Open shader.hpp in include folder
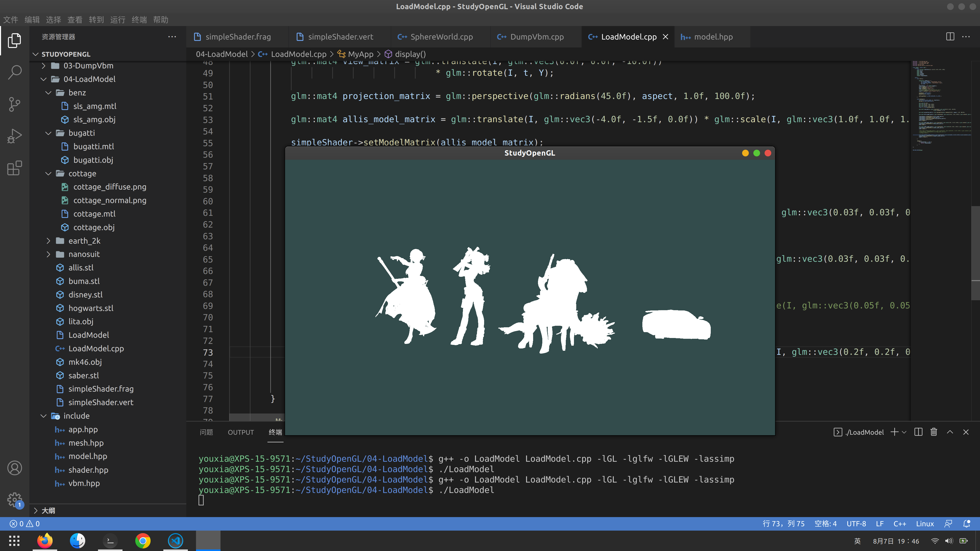980x551 pixels. tap(108, 470)
